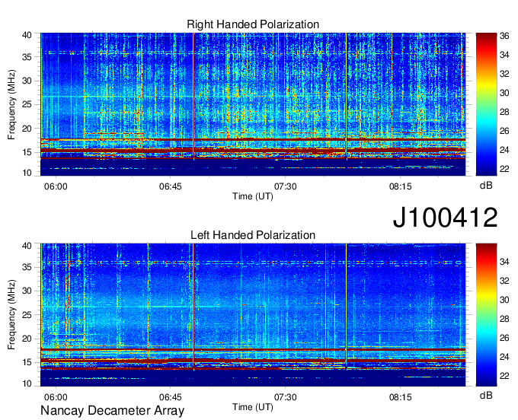Click the 34 value on bottom colorbar

point(504,262)
